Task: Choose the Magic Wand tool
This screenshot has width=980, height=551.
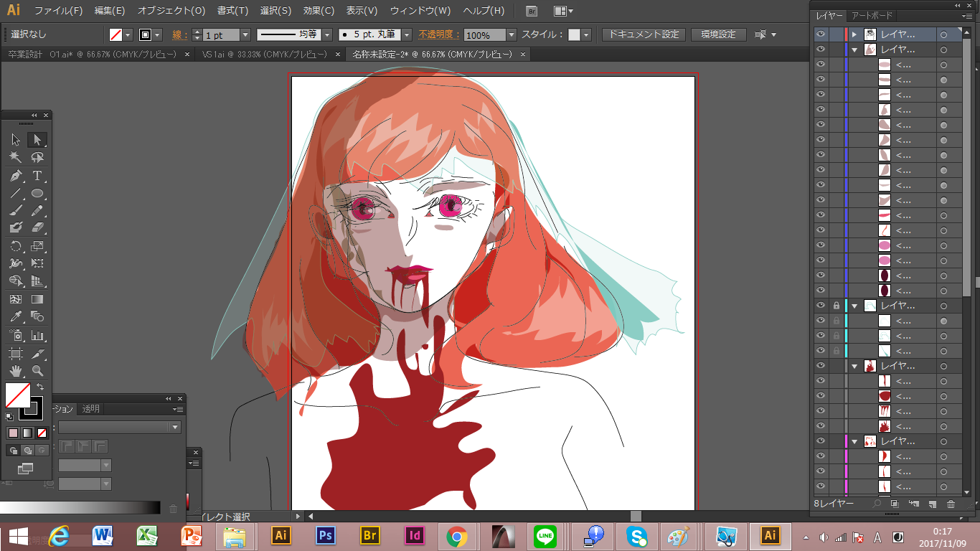Action: 16,157
